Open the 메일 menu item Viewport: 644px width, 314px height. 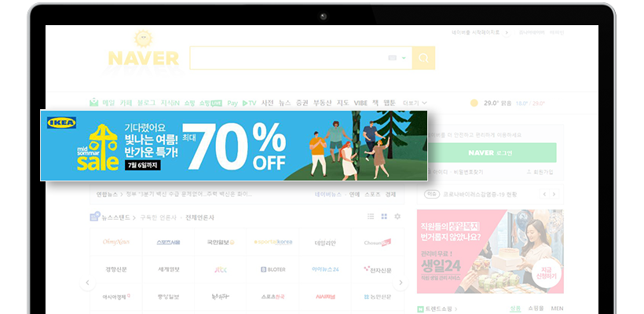point(109,103)
